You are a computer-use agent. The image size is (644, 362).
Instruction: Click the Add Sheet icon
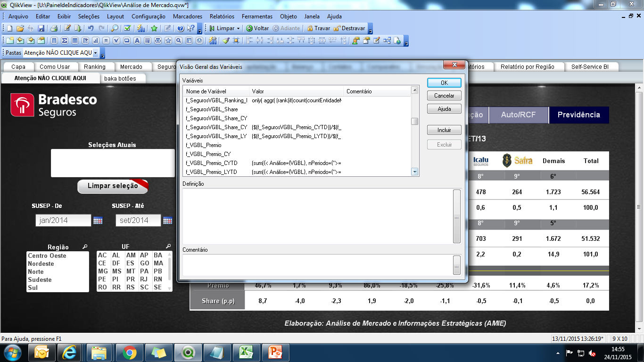pyautogui.click(x=10, y=41)
